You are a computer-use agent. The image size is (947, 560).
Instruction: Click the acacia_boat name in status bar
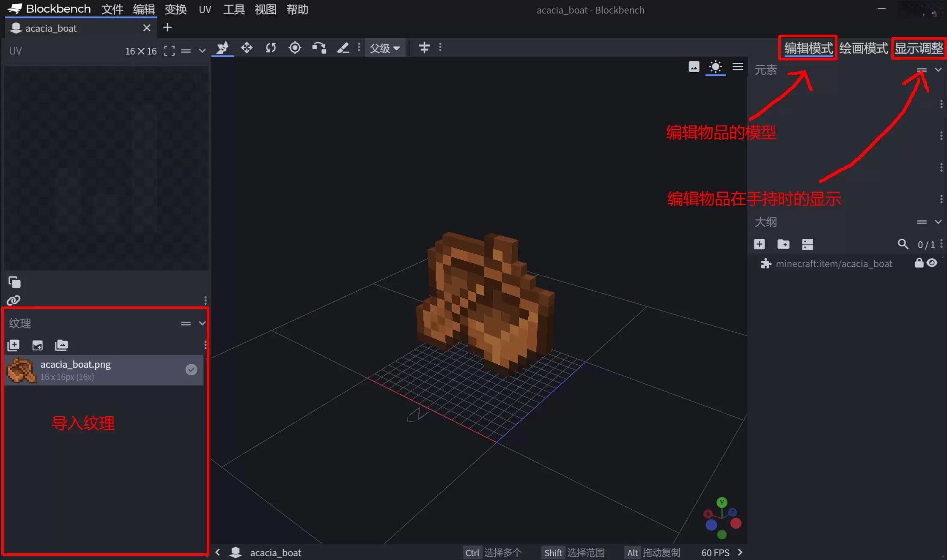[x=275, y=552]
